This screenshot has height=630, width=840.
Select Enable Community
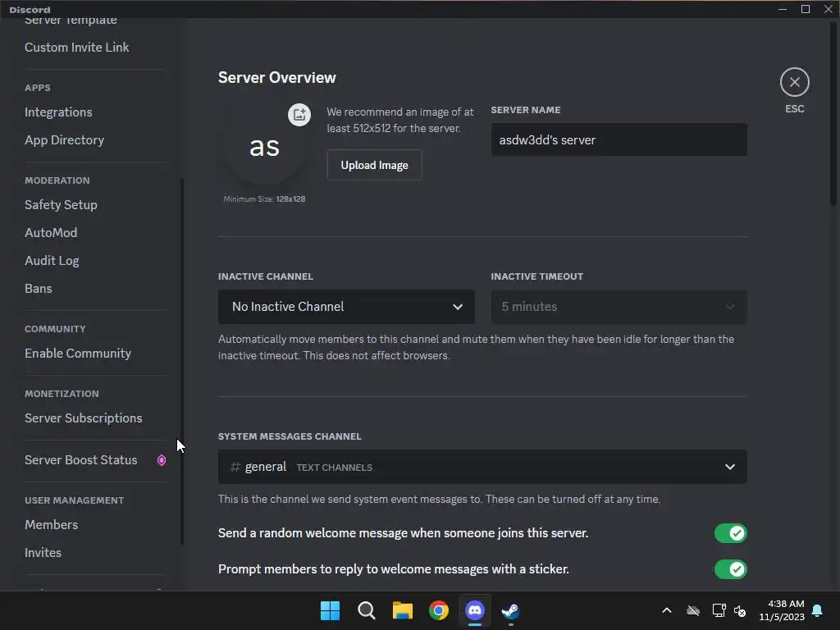[x=78, y=353]
